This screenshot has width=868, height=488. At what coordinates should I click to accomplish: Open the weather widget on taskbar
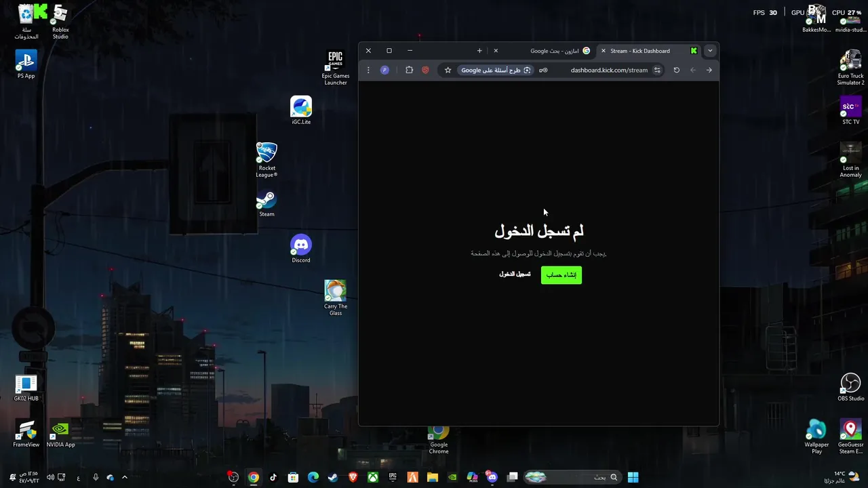(x=841, y=477)
